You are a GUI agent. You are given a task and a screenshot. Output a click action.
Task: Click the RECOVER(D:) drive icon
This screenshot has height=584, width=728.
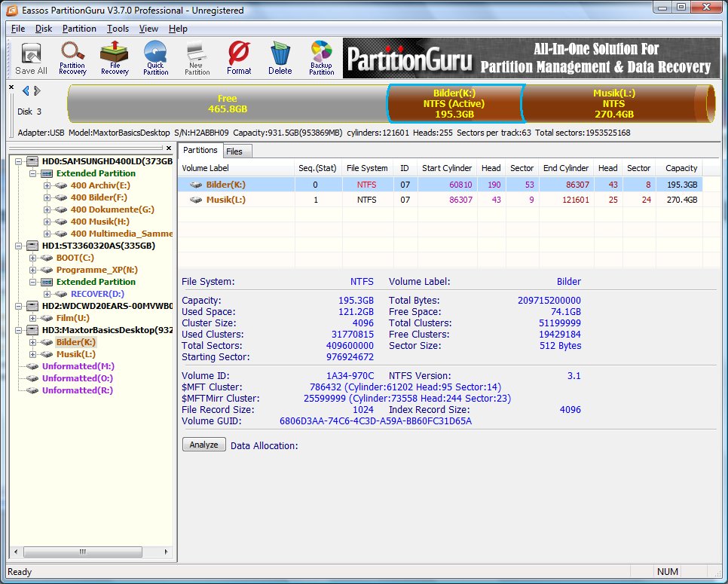point(61,294)
